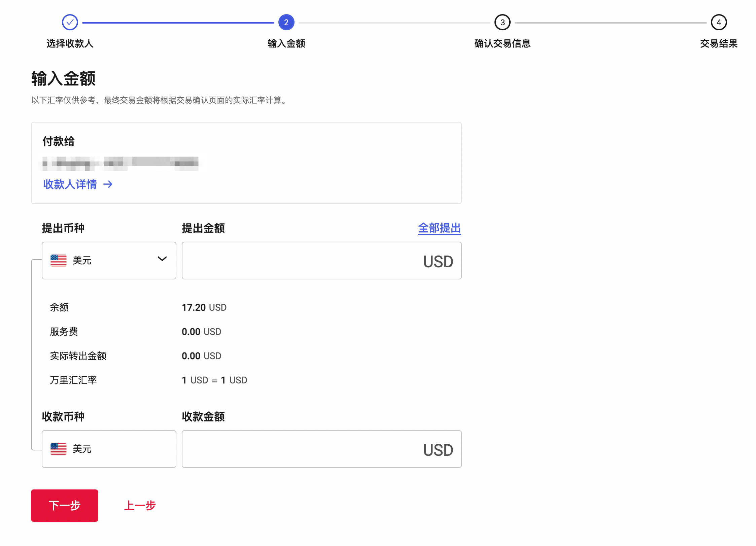Click 全部提出 to withdraw all
Viewport: 756px width, 546px height.
439,228
